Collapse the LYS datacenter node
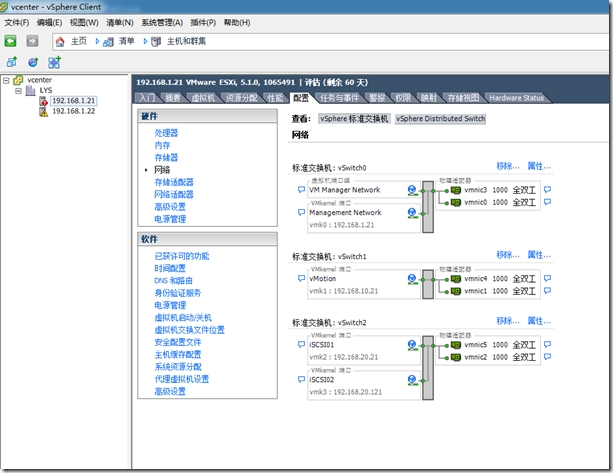The image size is (613, 473). pos(18,91)
